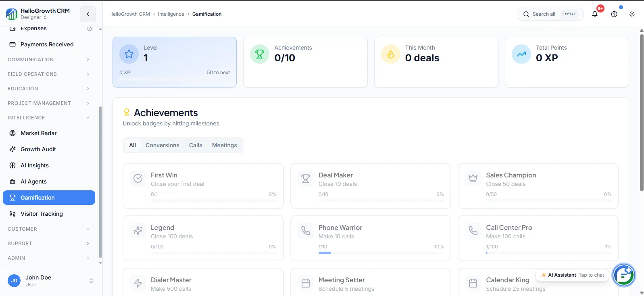
Task: Expand the Admin section
Action: [x=48, y=258]
